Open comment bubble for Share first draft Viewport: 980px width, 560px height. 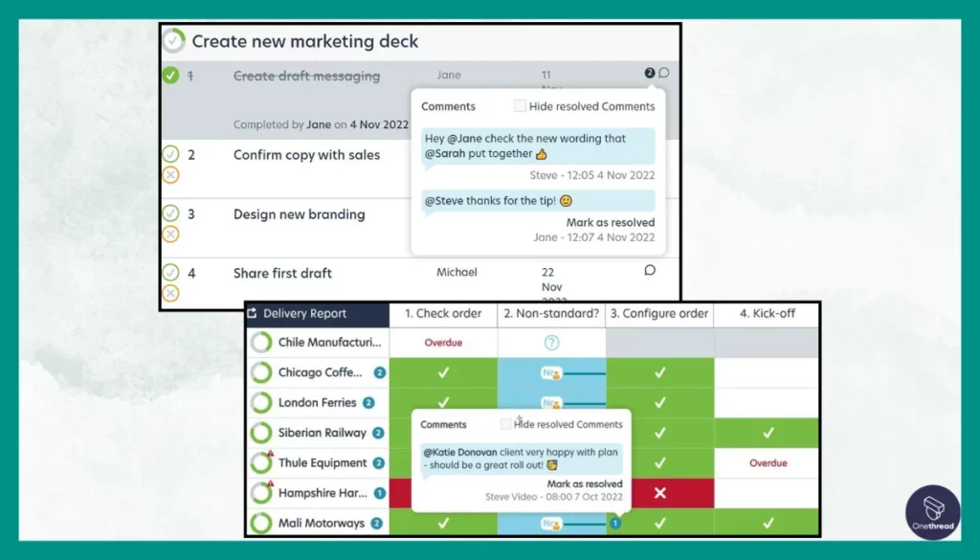650,271
